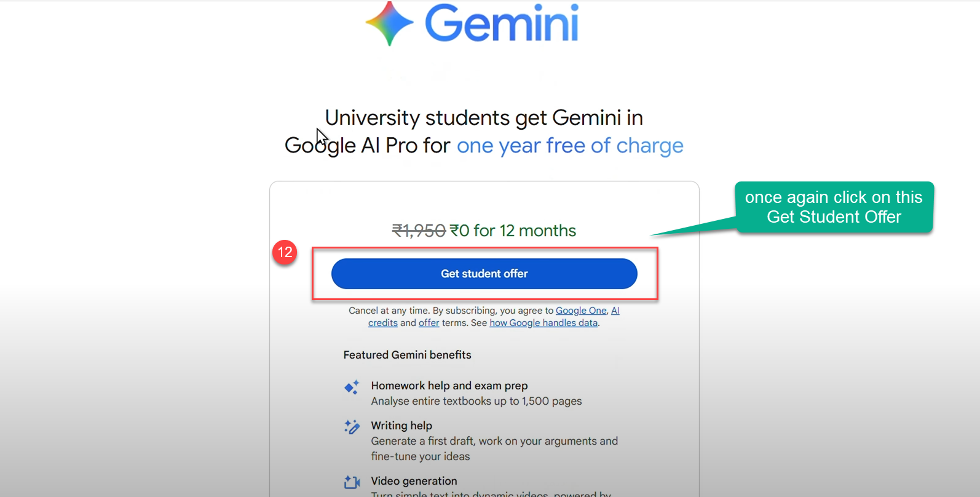Image resolution: width=980 pixels, height=497 pixels.
Task: Click the highlighted one year free of charge text
Action: tap(569, 146)
